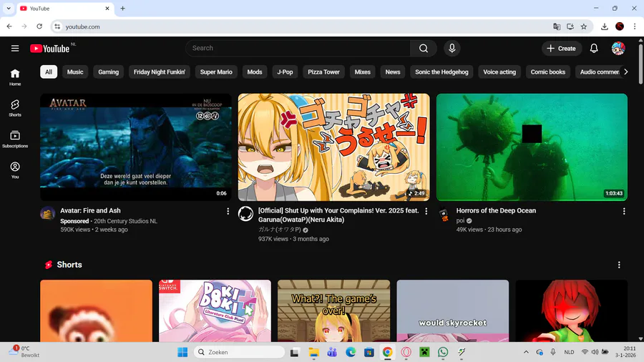Select the Music filter chip
This screenshot has width=644, height=362.
click(x=74, y=72)
